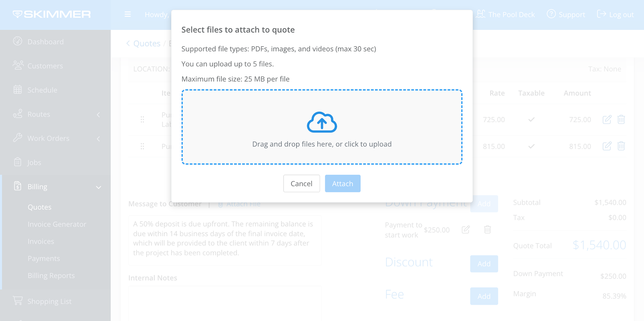This screenshot has height=321, width=644.
Task: Go back to Quotes breadcrumb
Action: (147, 43)
